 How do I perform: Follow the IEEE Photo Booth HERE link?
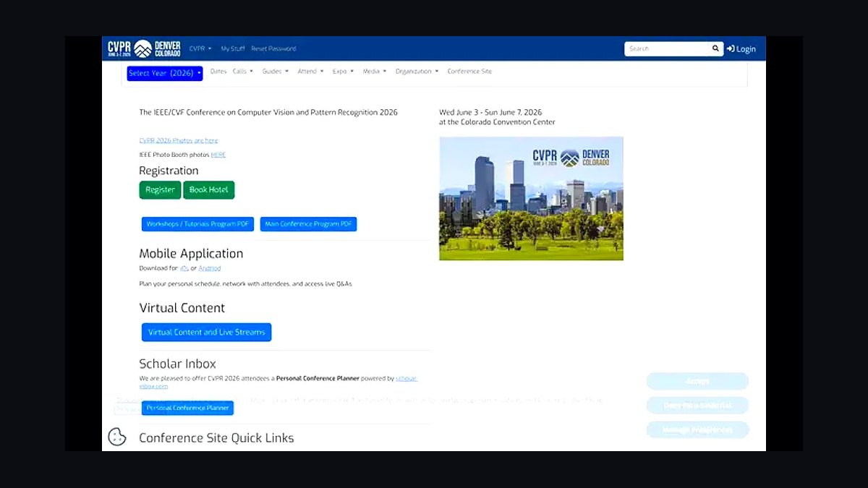click(x=218, y=155)
